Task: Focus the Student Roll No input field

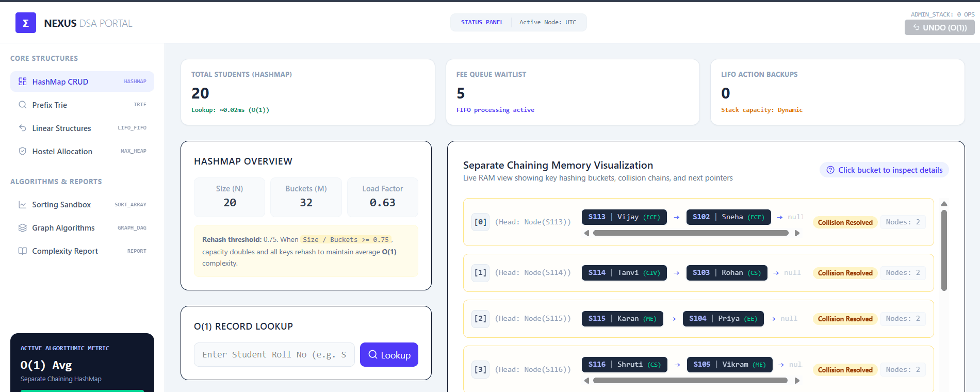Action: coord(274,354)
